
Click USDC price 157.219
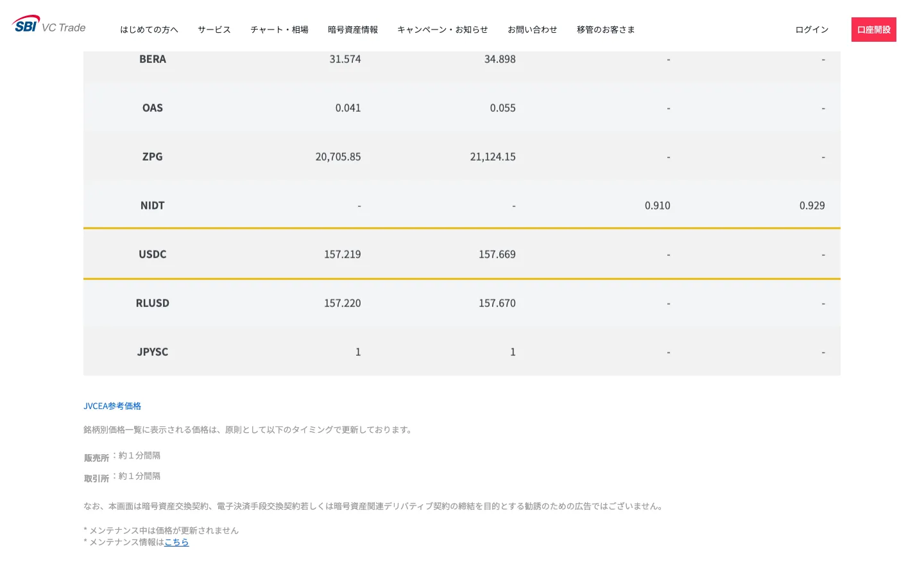(x=343, y=254)
